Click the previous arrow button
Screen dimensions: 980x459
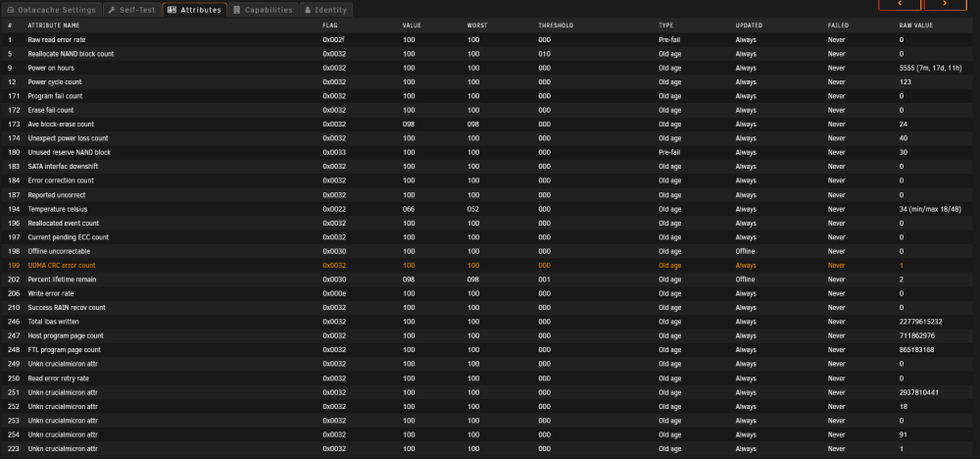900,4
